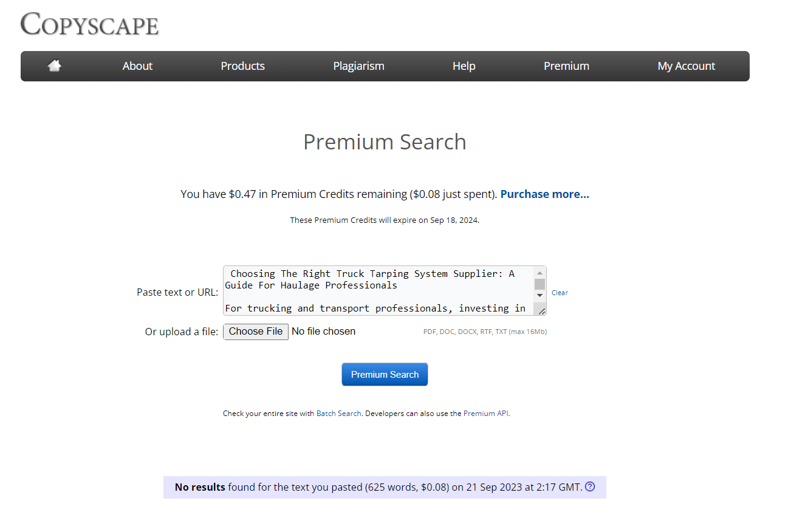Click the 'Or upload a file:' label
The height and width of the screenshot is (532, 791).
tap(182, 332)
